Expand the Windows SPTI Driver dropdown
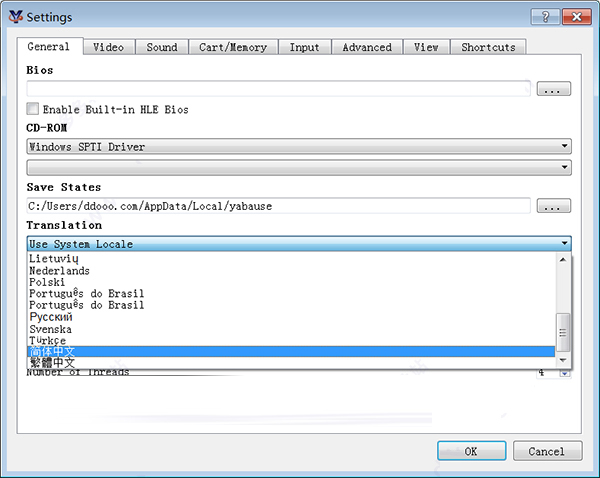 click(299, 147)
